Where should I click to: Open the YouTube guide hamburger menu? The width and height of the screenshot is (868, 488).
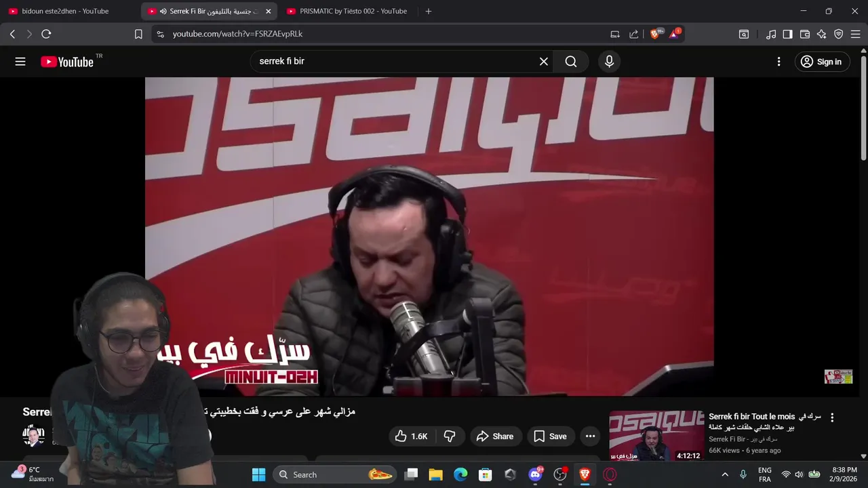(20, 62)
